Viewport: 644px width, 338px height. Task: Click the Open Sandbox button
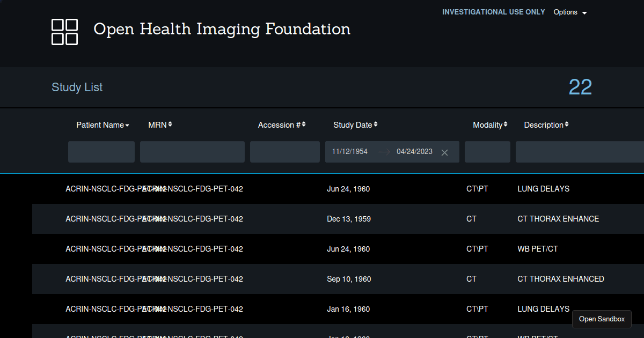(x=602, y=319)
